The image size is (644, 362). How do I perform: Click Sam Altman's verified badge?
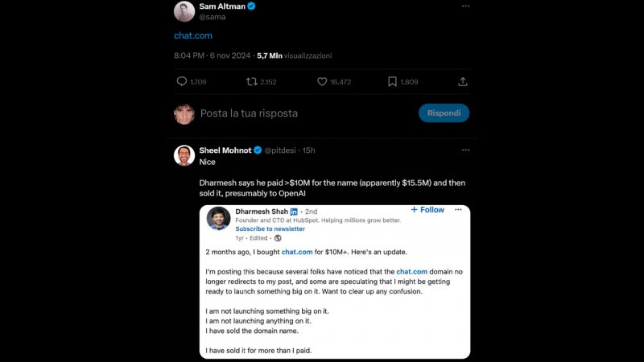point(251,6)
